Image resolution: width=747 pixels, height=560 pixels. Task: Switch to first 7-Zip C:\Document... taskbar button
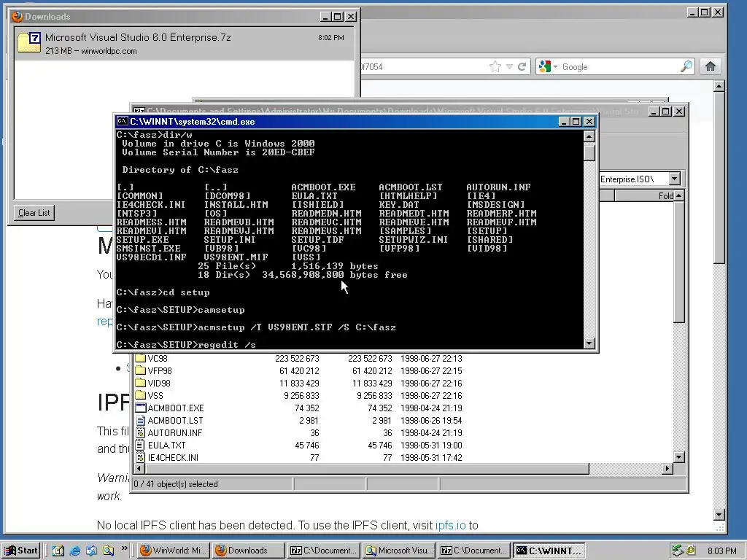(323, 551)
